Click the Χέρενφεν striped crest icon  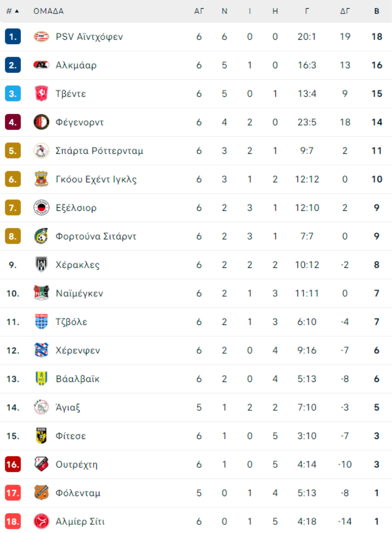pos(41,351)
